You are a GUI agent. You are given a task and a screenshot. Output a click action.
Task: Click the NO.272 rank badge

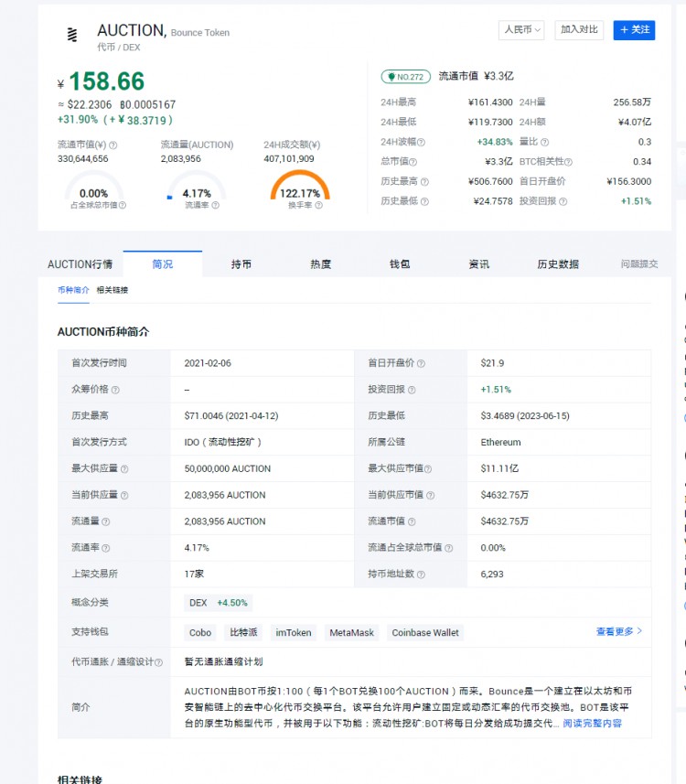click(405, 77)
